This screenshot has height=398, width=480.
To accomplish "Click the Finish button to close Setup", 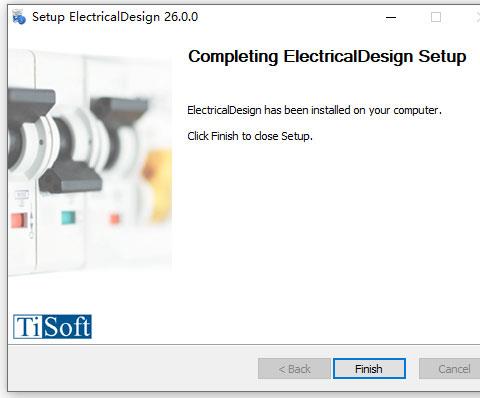I will click(x=369, y=369).
